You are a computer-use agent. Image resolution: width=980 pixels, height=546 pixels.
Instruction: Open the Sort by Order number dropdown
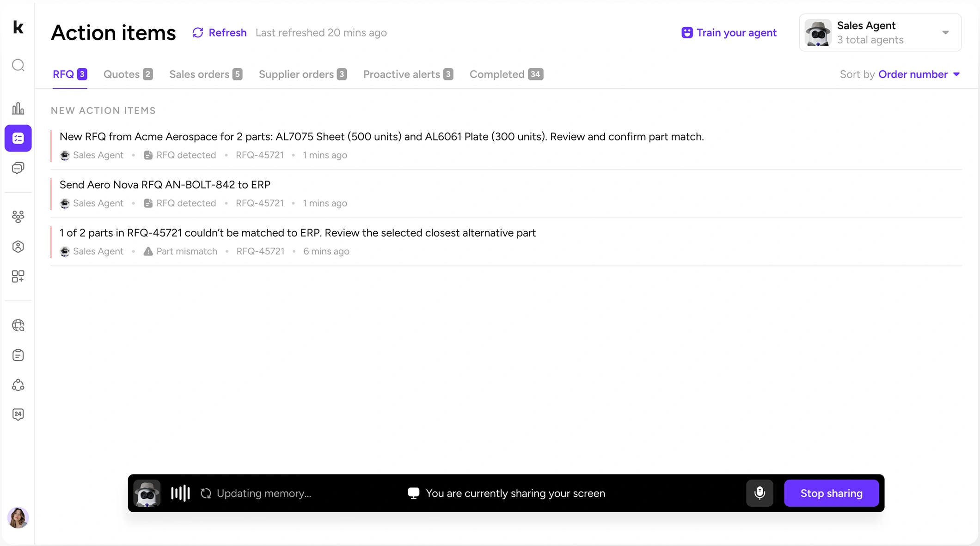[x=919, y=74]
